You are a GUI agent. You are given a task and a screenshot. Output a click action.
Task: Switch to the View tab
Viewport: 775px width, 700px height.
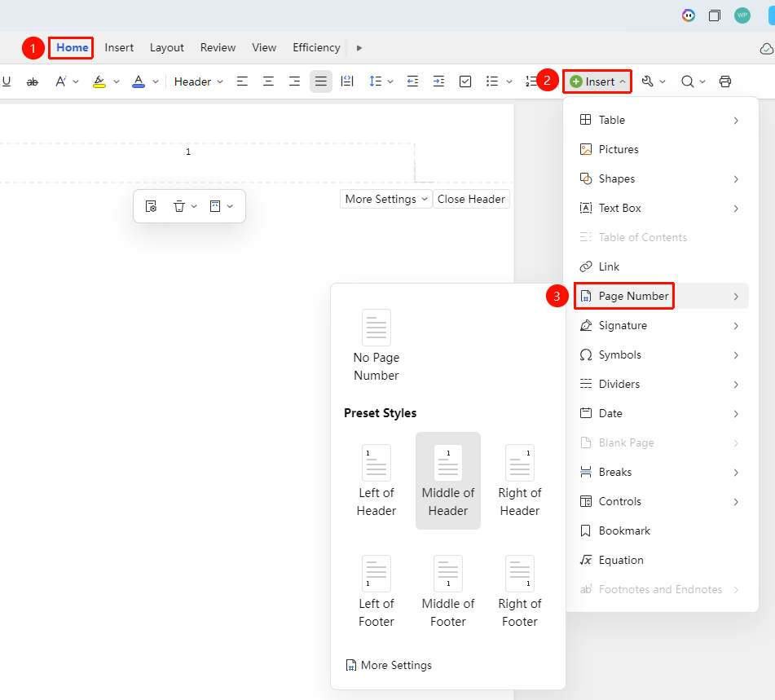(264, 48)
